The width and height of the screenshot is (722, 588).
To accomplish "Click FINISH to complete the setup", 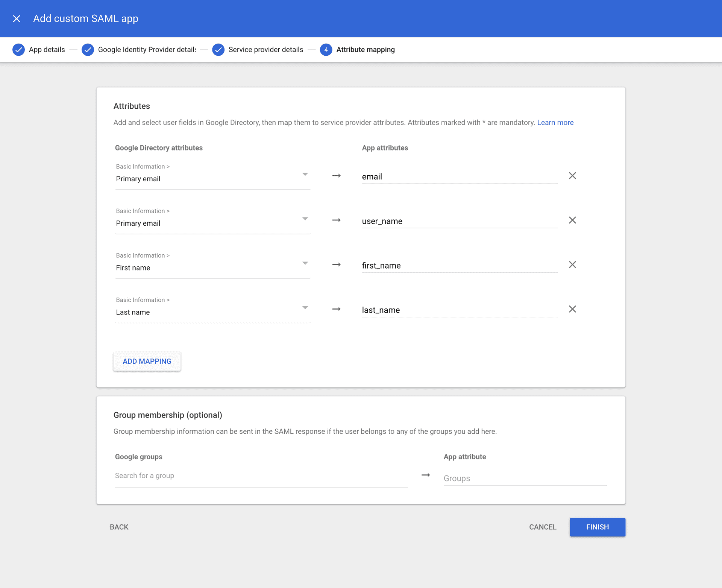I will (597, 527).
